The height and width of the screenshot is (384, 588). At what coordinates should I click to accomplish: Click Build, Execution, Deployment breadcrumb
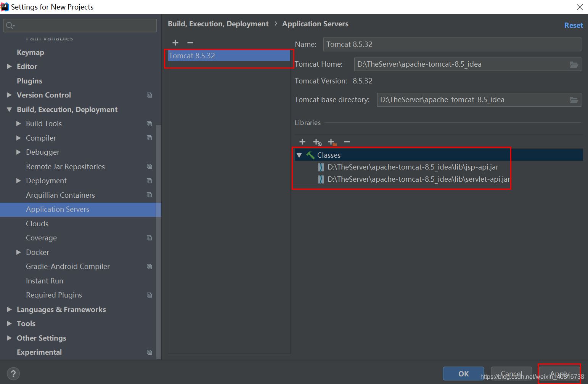click(218, 24)
